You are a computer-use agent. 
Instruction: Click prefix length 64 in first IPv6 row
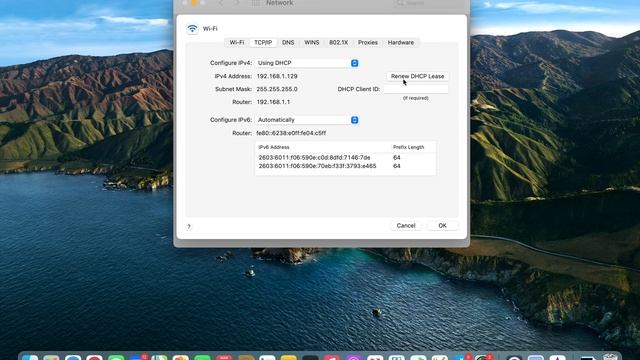pyautogui.click(x=397, y=158)
